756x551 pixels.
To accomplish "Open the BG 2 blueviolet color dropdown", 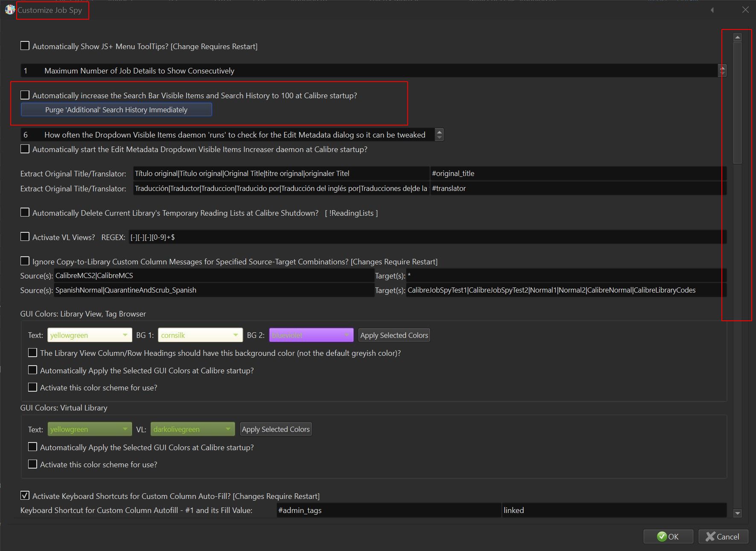I will [x=311, y=335].
